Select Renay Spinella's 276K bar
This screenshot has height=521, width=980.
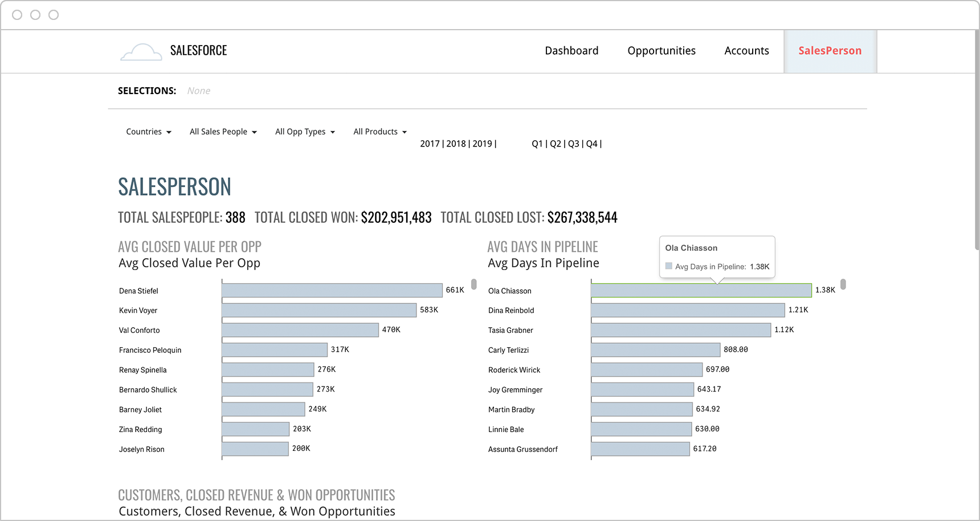(x=268, y=369)
